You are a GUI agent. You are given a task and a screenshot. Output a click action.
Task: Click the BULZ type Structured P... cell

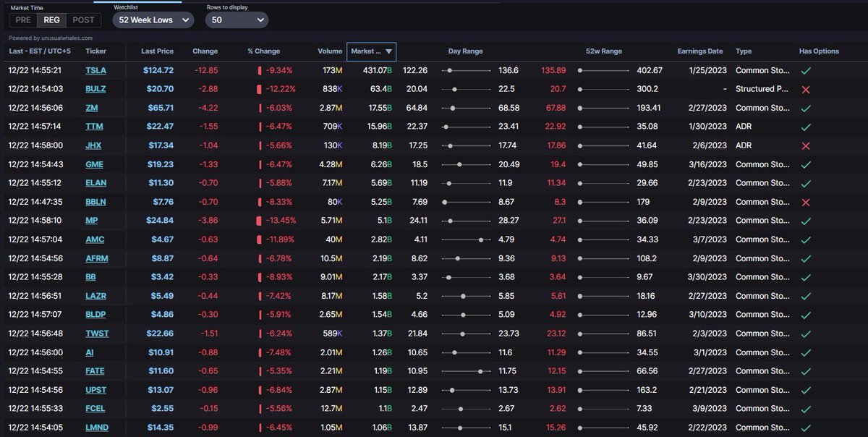click(762, 89)
